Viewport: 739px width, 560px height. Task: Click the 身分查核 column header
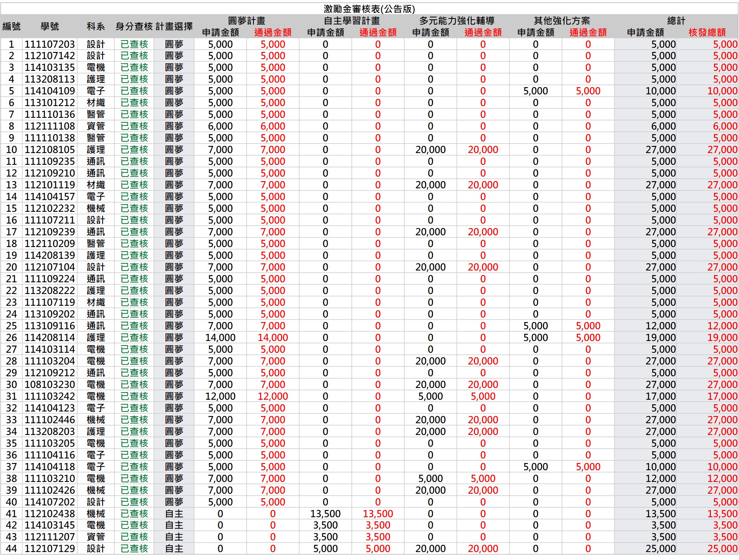click(x=134, y=27)
